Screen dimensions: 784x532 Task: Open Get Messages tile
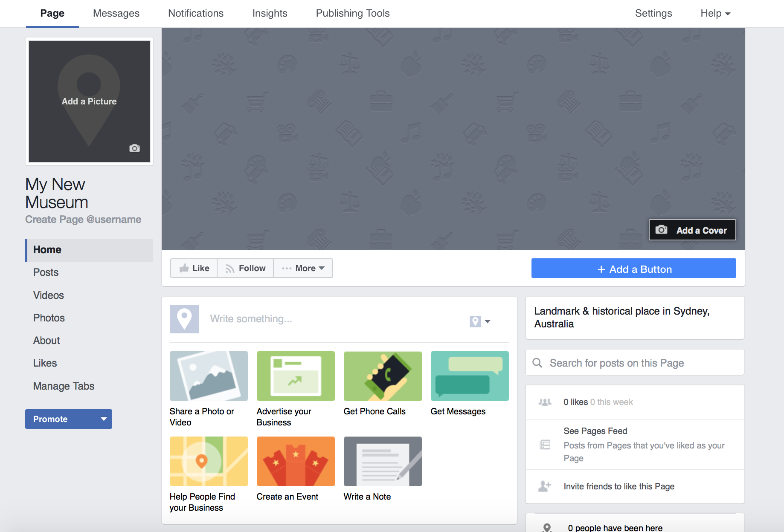(470, 384)
